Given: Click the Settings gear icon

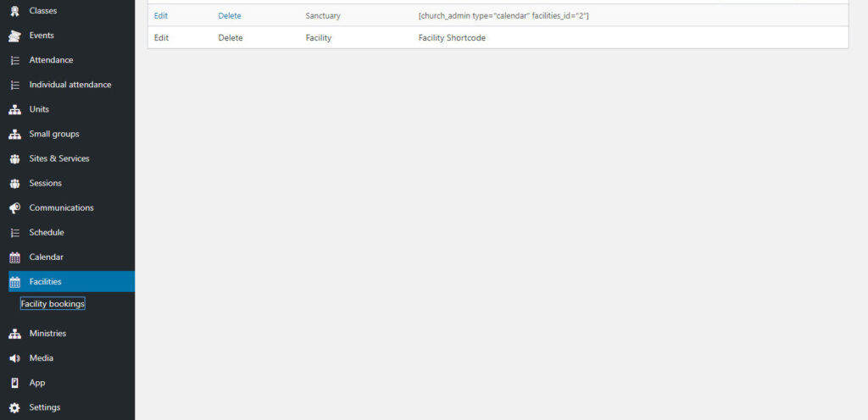Looking at the screenshot, I should (14, 407).
